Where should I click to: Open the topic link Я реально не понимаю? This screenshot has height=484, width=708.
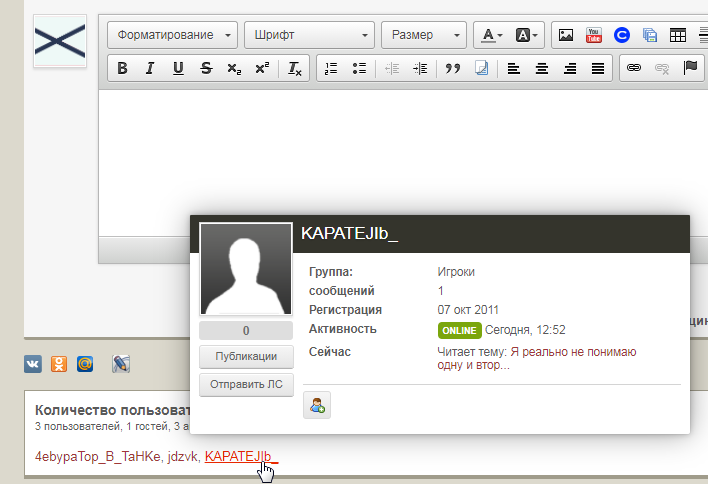click(x=537, y=358)
